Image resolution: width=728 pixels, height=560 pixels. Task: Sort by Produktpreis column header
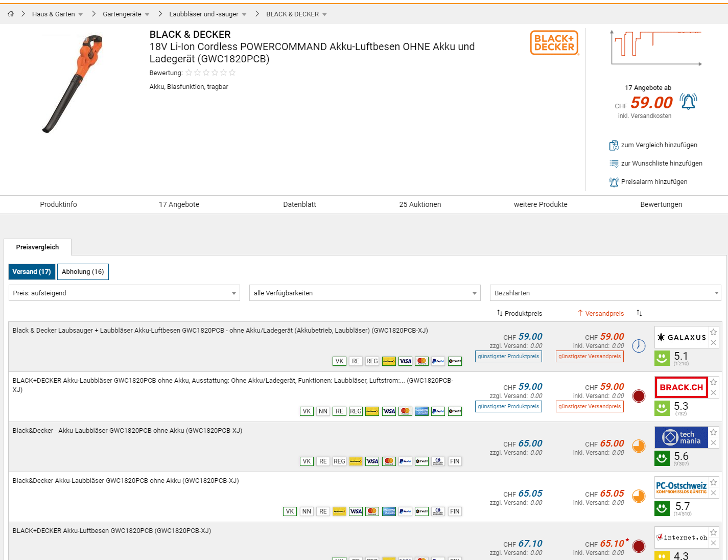[520, 313]
